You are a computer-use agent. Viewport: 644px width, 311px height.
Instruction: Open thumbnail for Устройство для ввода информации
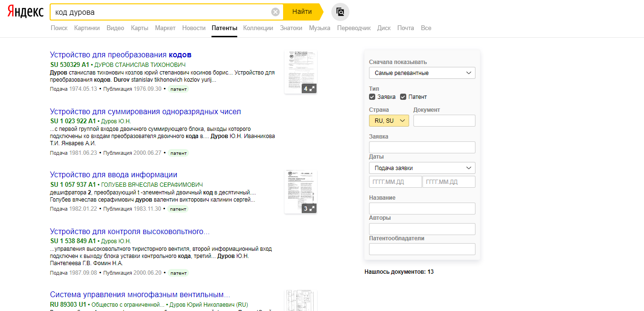pyautogui.click(x=301, y=192)
